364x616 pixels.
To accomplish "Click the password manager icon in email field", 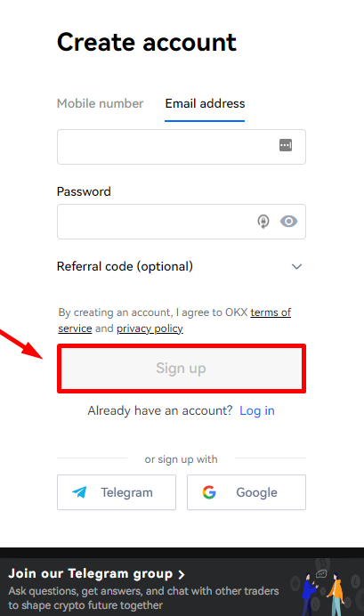I will pos(286,145).
